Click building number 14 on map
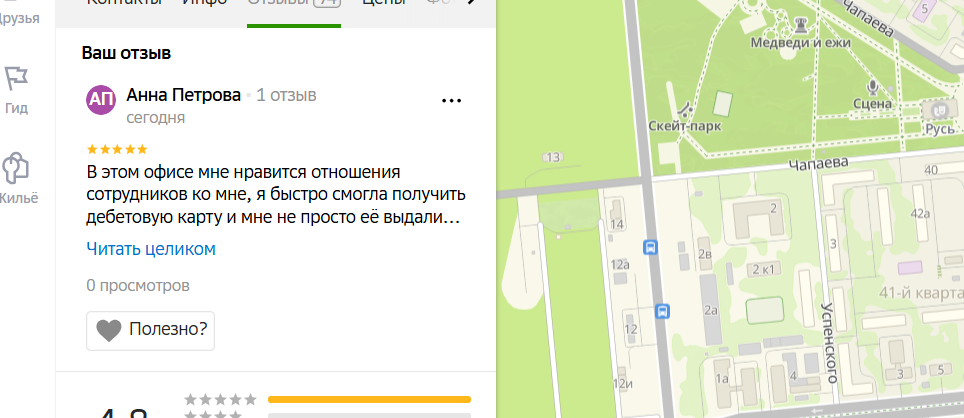The height and width of the screenshot is (418, 964). tap(617, 224)
